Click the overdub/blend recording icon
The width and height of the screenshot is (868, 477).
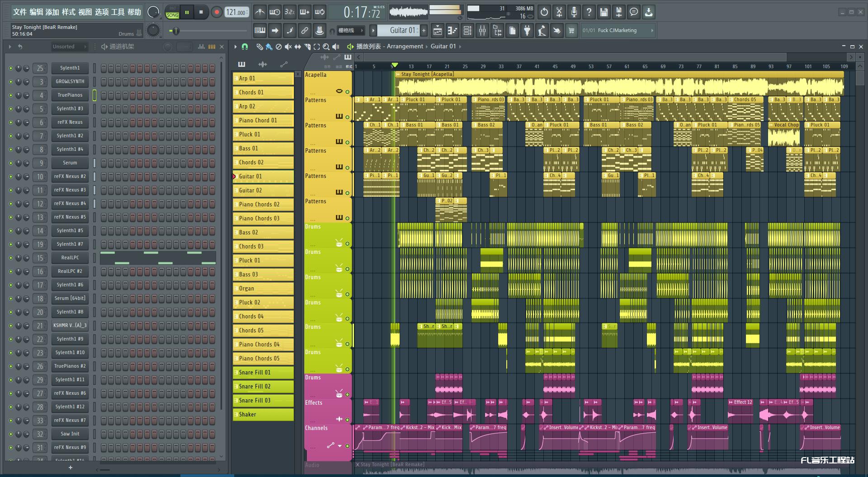pos(305,12)
